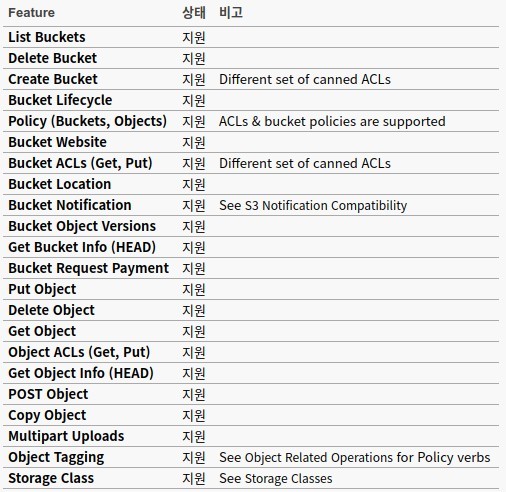Click Bucket ACLs (Get, Put) cell
The height and width of the screenshot is (492, 506).
click(x=80, y=163)
